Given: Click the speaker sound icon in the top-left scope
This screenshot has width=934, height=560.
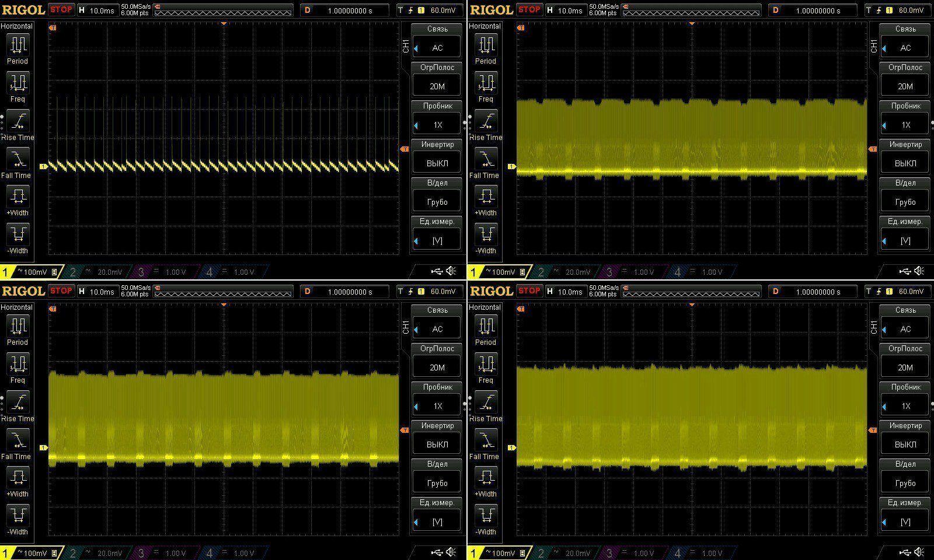Looking at the screenshot, I should click(x=451, y=271).
